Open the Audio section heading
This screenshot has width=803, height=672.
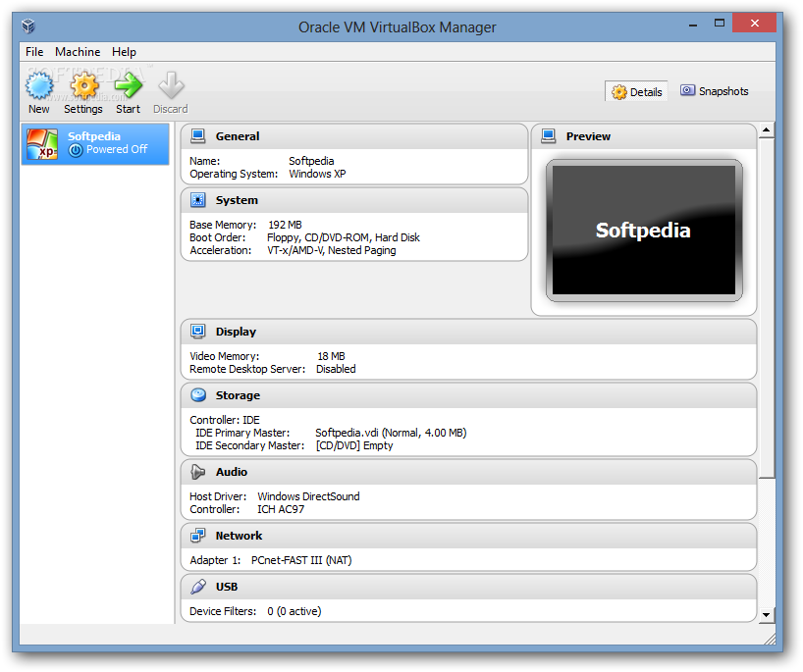coord(231,472)
